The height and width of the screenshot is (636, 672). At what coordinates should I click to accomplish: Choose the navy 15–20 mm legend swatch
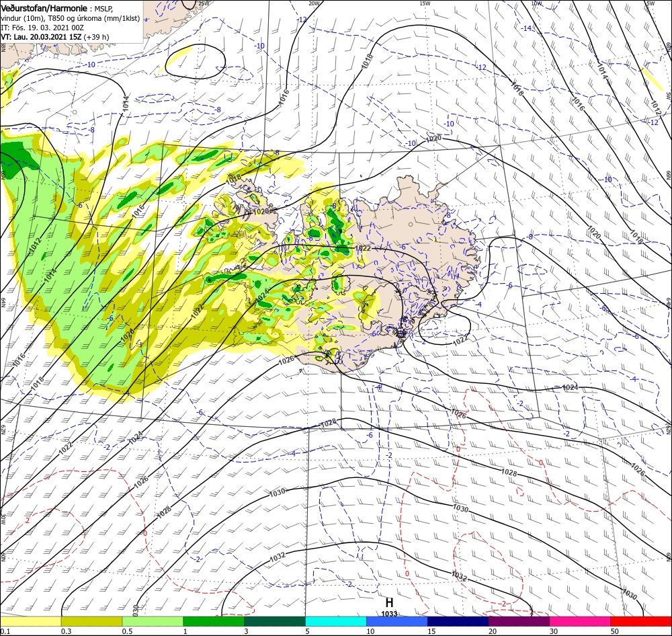click(x=458, y=621)
